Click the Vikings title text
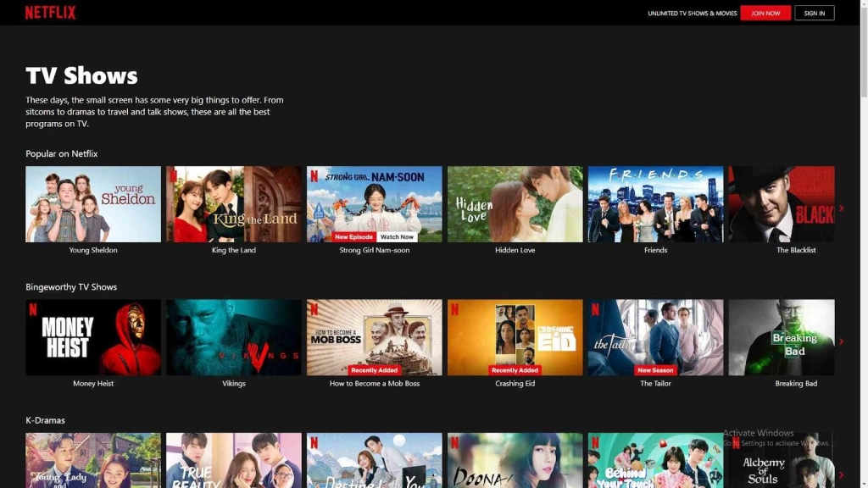Viewport: 868px width, 488px height. pos(234,384)
